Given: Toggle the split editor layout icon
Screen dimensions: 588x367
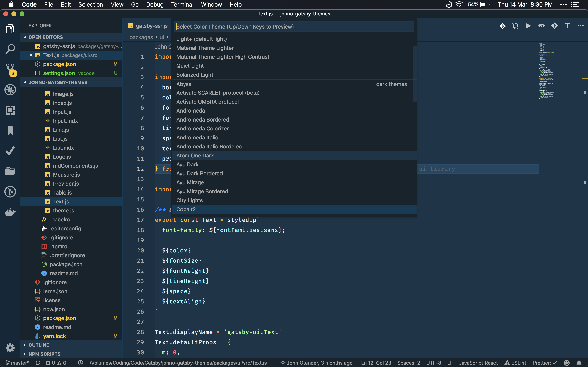Looking at the screenshot, I should pyautogui.click(x=568, y=25).
